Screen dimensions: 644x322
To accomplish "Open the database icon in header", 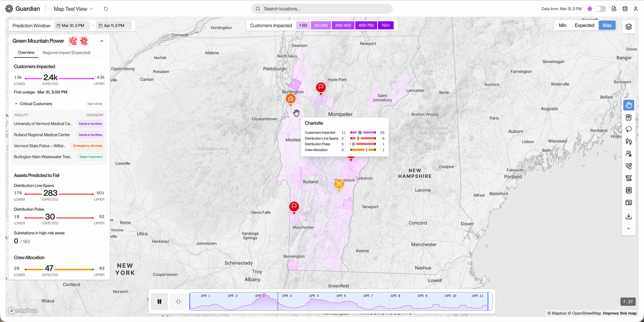I will point(625,9).
